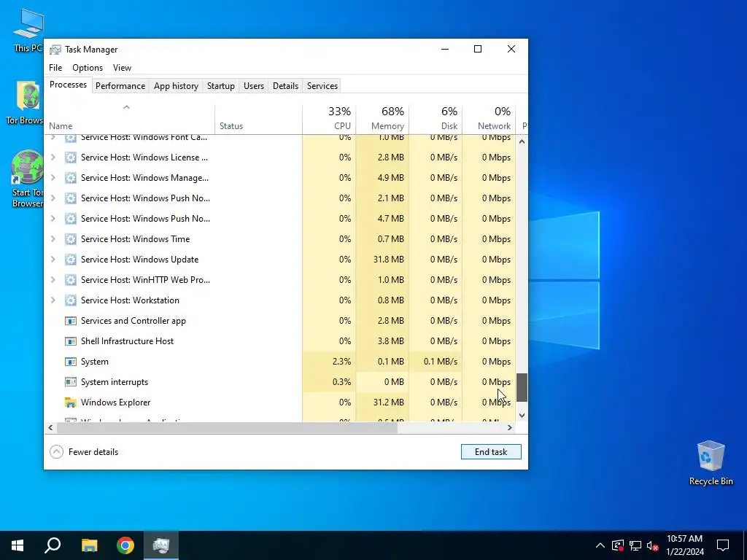The width and height of the screenshot is (747, 560).
Task: Click the 2.3% CPU value for System
Action: click(341, 362)
